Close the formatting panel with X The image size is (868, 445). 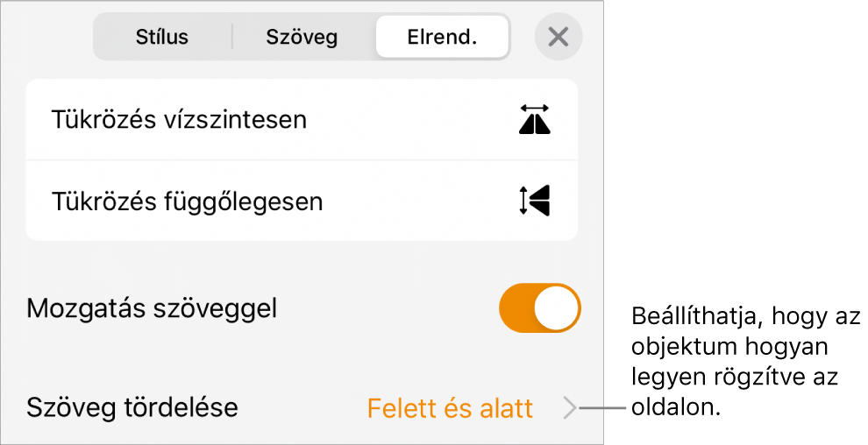click(559, 38)
